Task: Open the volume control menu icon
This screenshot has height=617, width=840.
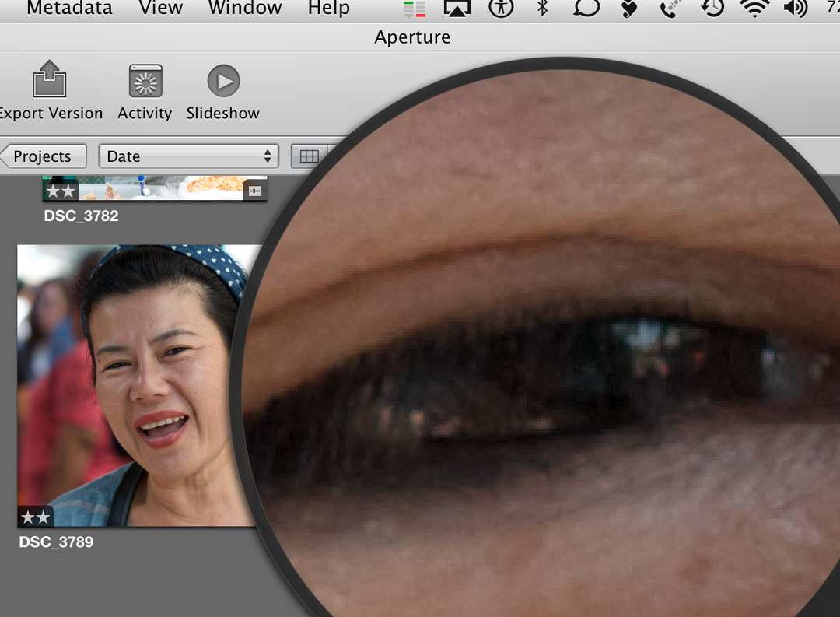Action: 796,8
